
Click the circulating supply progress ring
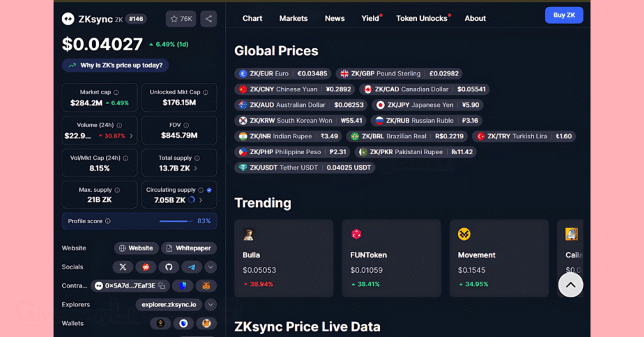tap(191, 200)
